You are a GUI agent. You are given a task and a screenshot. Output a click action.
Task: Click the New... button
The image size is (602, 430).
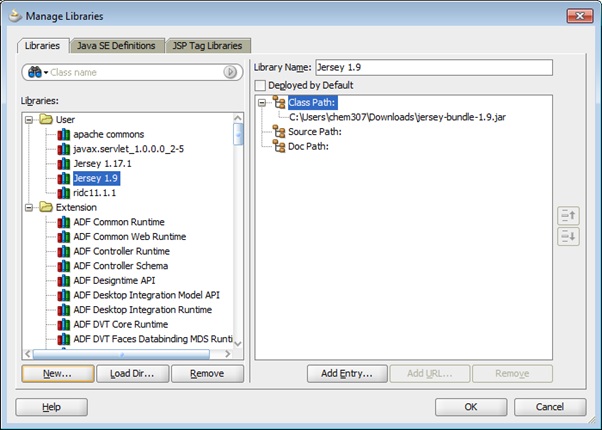(58, 374)
